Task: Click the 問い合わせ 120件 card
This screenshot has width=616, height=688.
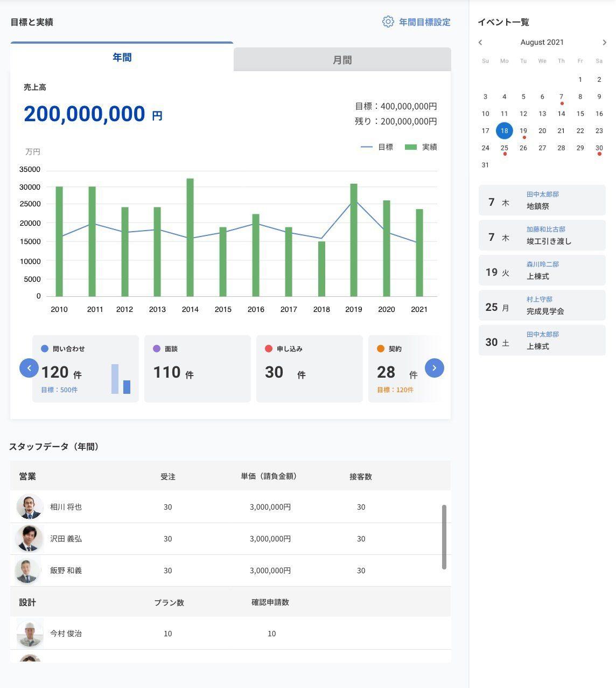Action: [86, 369]
